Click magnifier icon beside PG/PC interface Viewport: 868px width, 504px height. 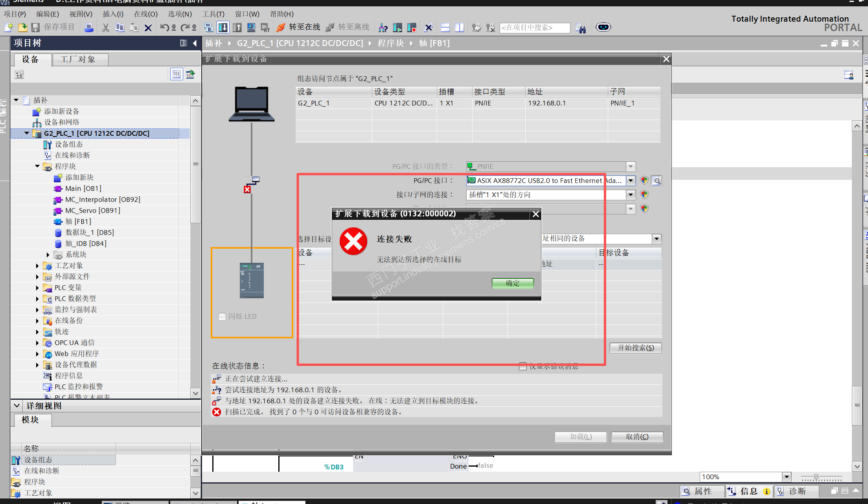pyautogui.click(x=656, y=181)
